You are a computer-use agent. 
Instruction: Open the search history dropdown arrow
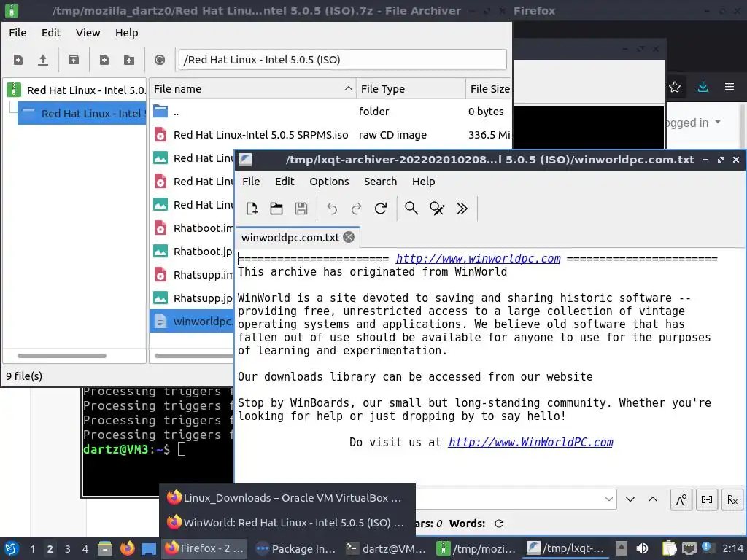[x=608, y=499]
